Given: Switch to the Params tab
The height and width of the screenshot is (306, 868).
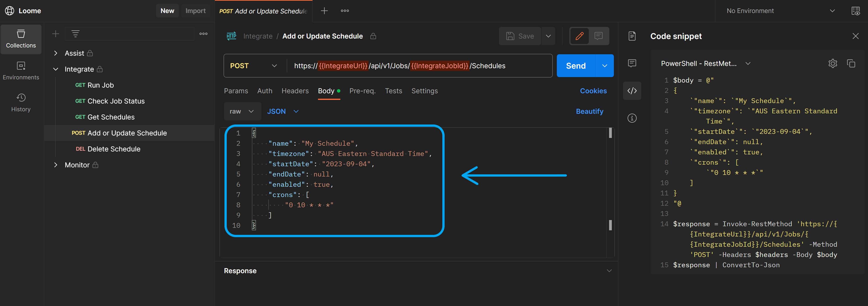Looking at the screenshot, I should pyautogui.click(x=236, y=91).
